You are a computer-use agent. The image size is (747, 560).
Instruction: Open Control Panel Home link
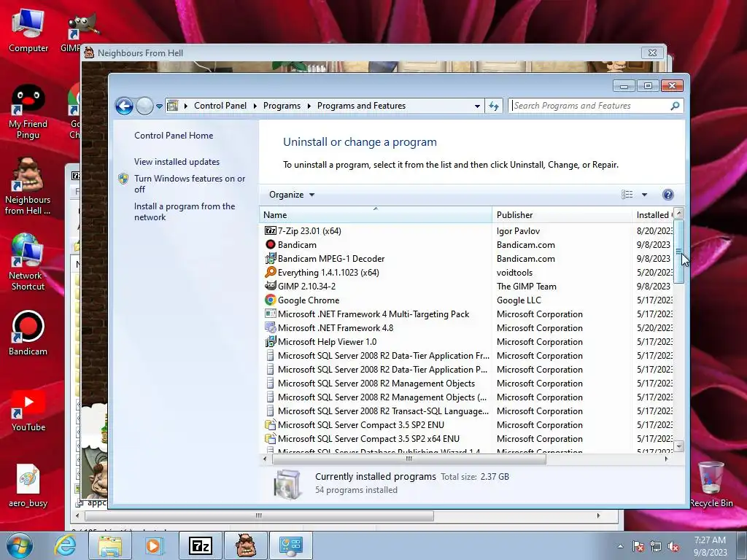pos(174,136)
